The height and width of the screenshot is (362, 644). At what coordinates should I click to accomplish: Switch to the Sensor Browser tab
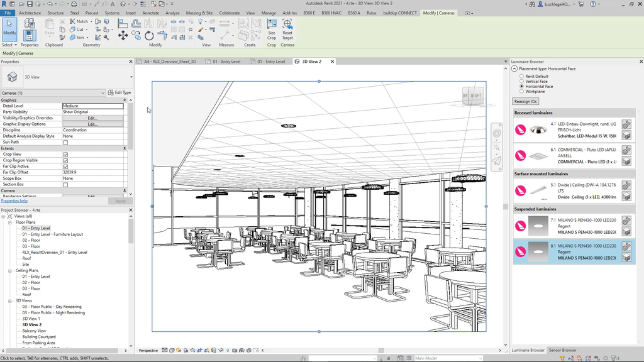[x=562, y=351]
